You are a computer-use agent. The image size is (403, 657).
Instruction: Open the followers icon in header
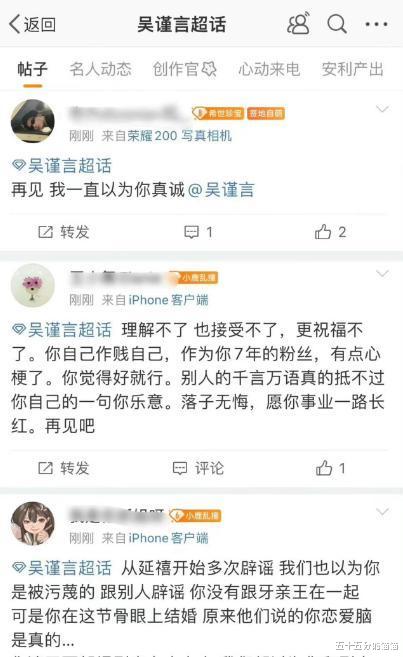pyautogui.click(x=299, y=23)
